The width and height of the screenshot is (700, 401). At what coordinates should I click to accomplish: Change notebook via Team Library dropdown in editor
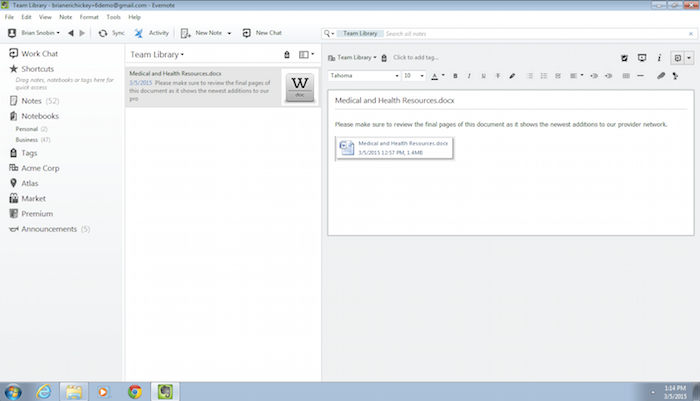point(352,58)
